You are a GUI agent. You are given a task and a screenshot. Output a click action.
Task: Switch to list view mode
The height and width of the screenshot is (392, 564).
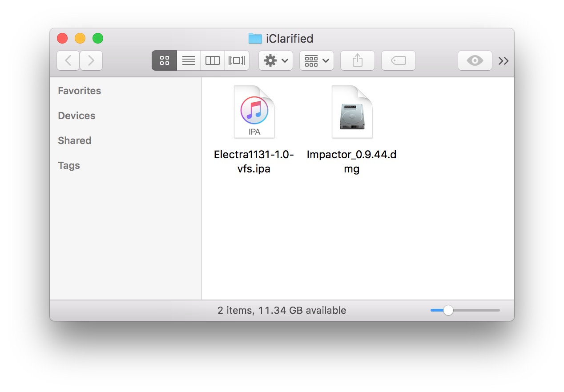coord(189,60)
